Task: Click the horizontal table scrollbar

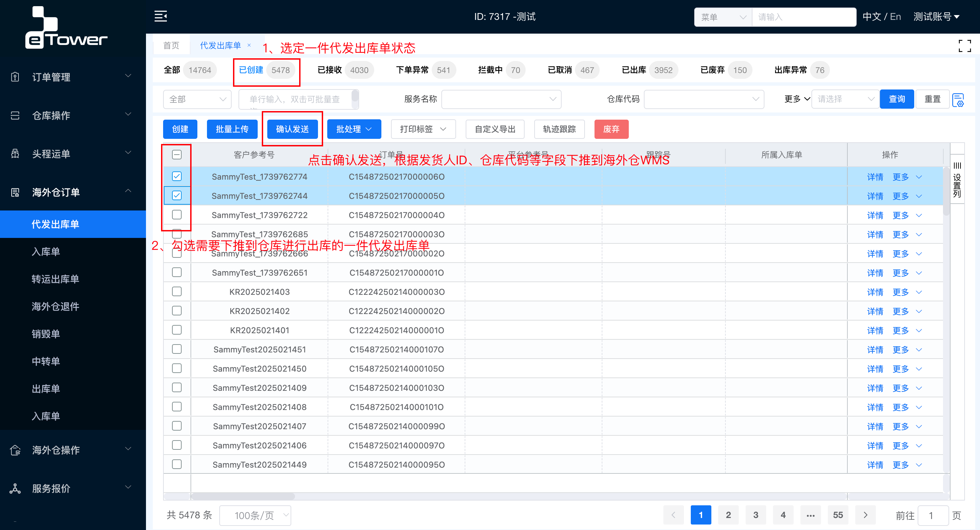Action: [x=244, y=496]
